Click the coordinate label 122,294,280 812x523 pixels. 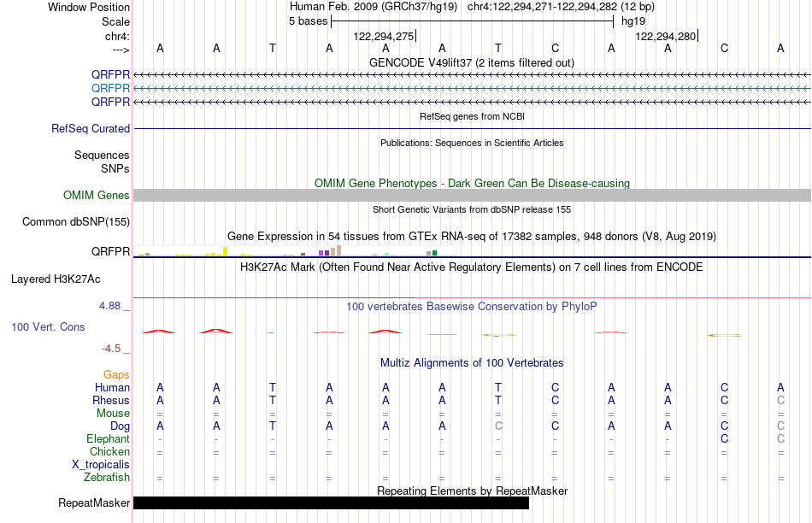pyautogui.click(x=666, y=36)
